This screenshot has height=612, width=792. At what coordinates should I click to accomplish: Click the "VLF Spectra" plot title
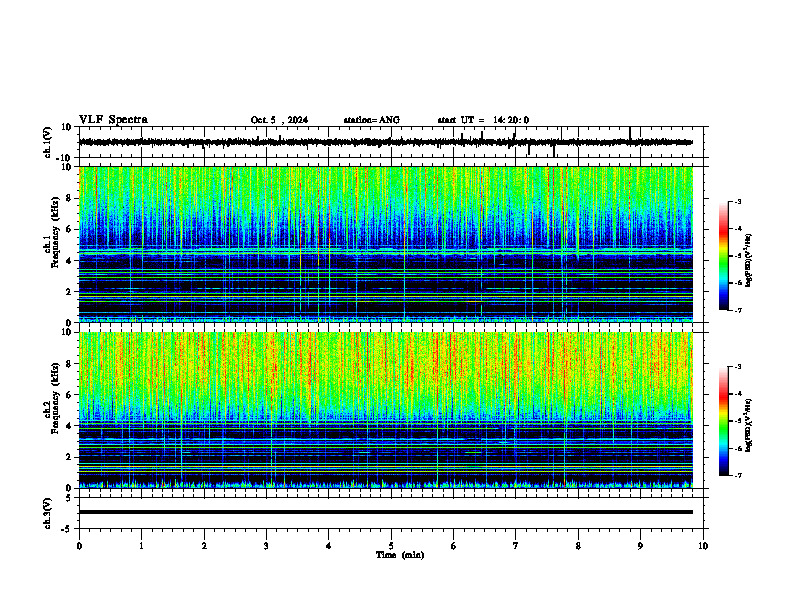(x=113, y=120)
